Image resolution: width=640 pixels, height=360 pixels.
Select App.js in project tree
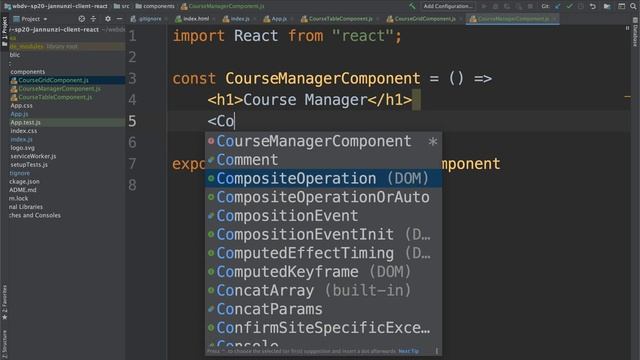tap(19, 114)
